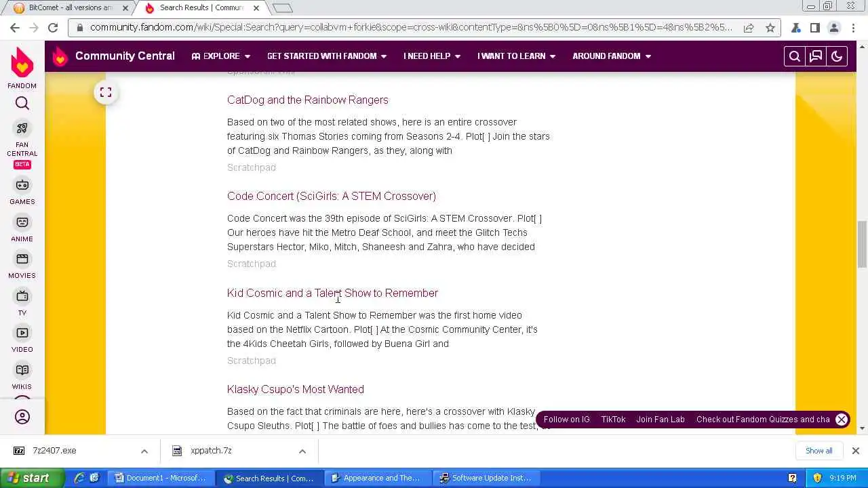868x488 pixels.
Task: Toggle full-width expand content icon
Action: 106,92
